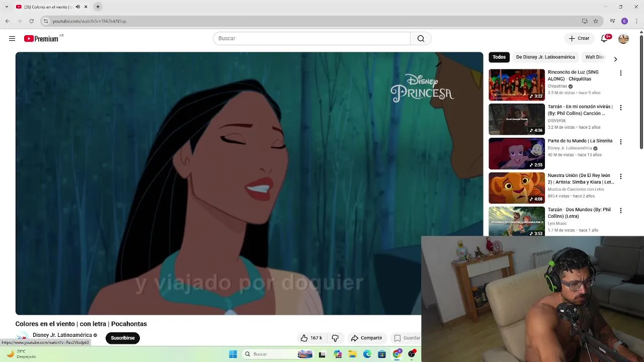The width and height of the screenshot is (644, 362).
Task: Open the browser media controls icon
Action: (x=612, y=21)
